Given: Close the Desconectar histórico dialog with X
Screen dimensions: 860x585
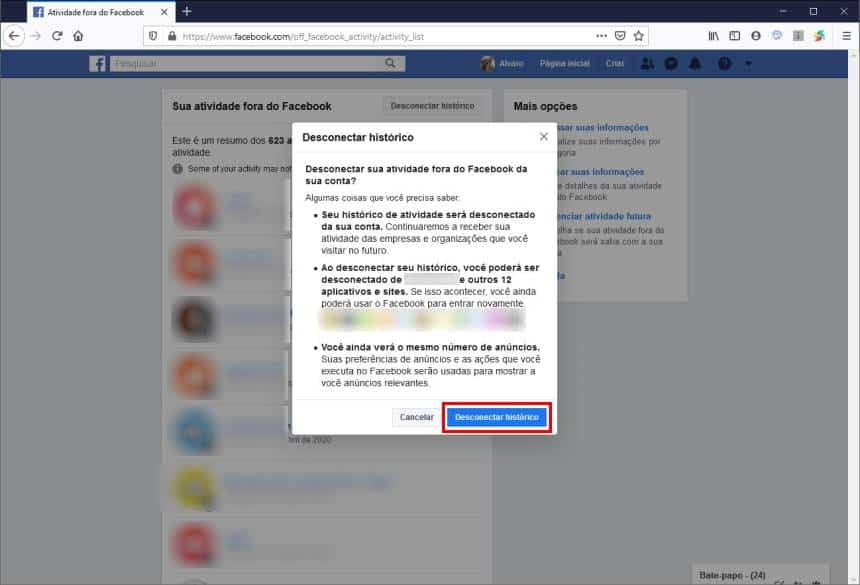Looking at the screenshot, I should click(544, 137).
